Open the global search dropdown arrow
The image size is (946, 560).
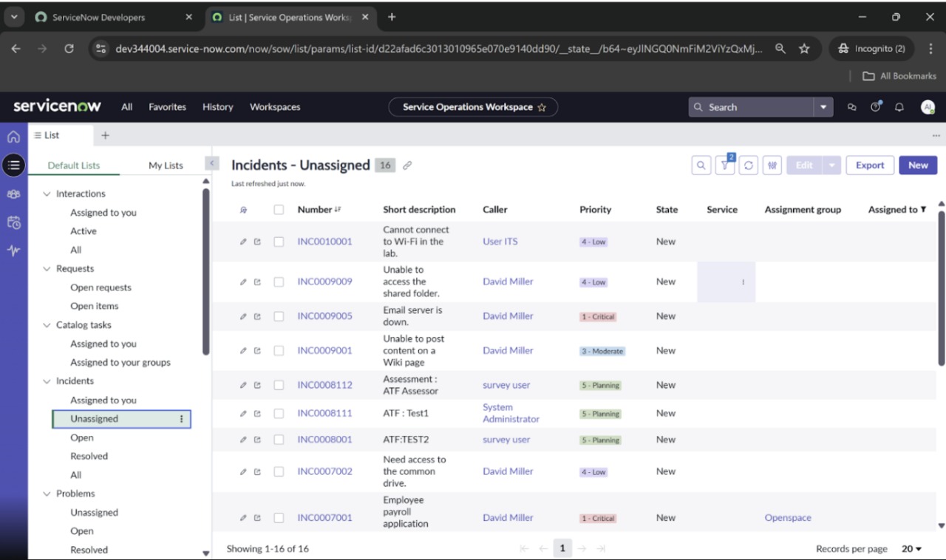tap(824, 107)
